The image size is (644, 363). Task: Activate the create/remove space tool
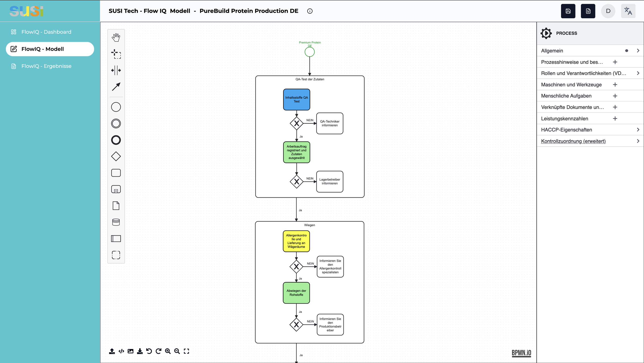click(x=116, y=70)
